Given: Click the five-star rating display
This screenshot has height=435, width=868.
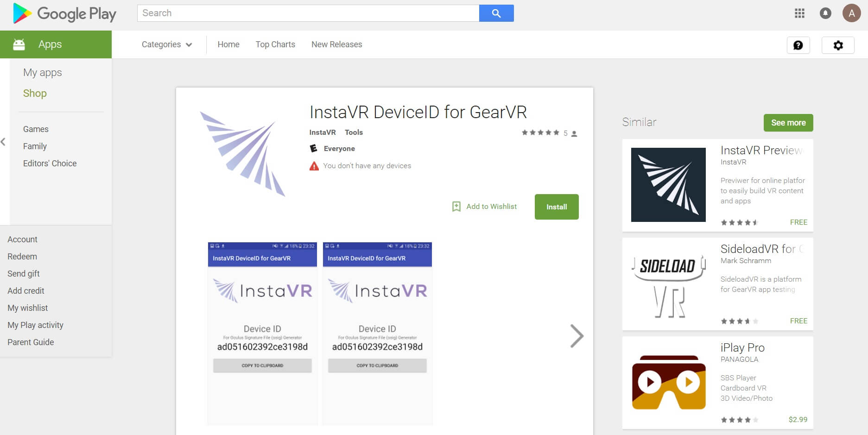Looking at the screenshot, I should [x=540, y=132].
